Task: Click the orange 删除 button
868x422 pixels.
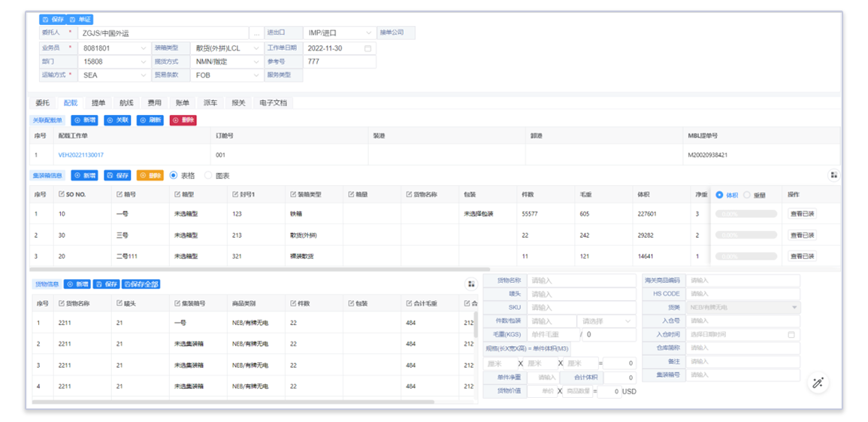Action: tap(150, 175)
